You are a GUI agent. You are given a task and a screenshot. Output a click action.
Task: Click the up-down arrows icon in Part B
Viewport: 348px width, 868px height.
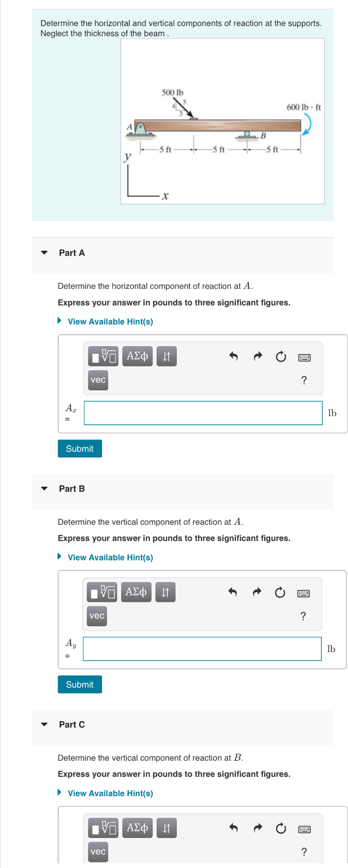click(165, 592)
